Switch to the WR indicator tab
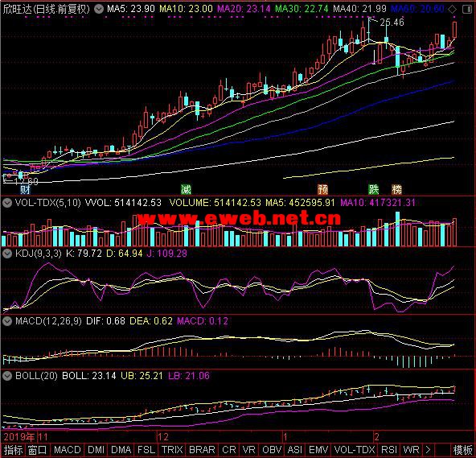 (x=412, y=450)
